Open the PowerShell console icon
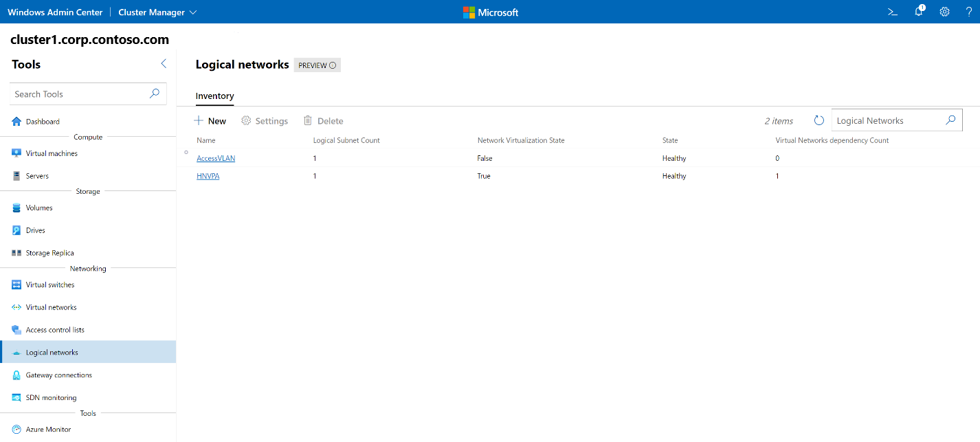This screenshot has width=980, height=442. (893, 12)
